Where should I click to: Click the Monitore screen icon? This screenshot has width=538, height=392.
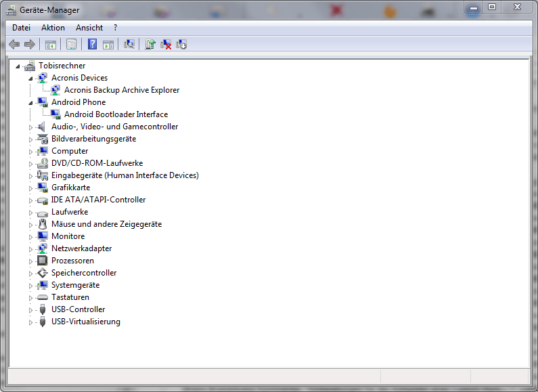43,236
